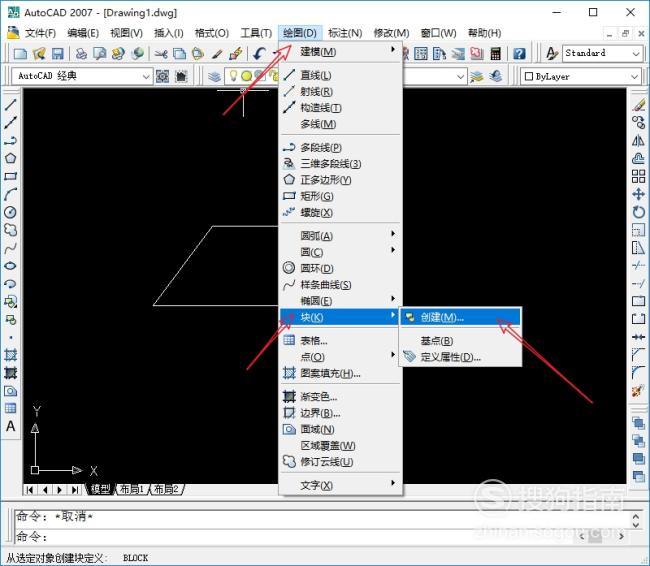The width and height of the screenshot is (650, 566).
Task: Click the Erase tool in right toolbar
Action: [638, 104]
